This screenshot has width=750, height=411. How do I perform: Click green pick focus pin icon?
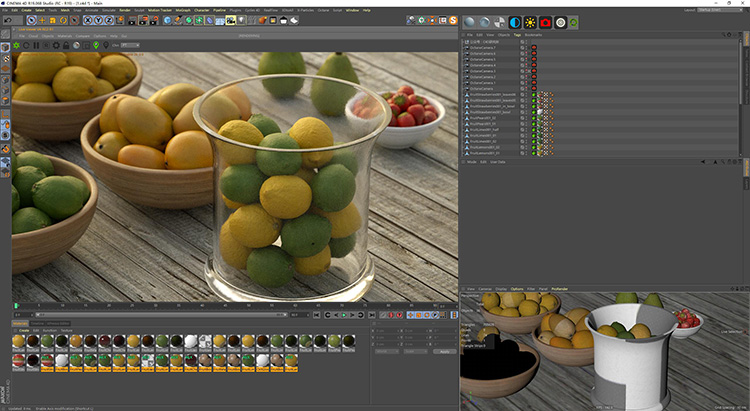(96, 45)
